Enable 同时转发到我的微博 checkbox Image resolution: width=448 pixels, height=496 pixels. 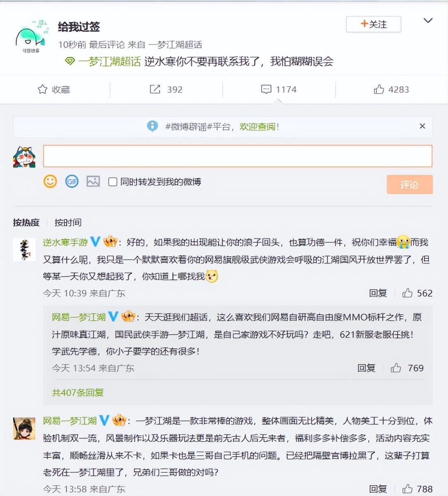coord(113,182)
